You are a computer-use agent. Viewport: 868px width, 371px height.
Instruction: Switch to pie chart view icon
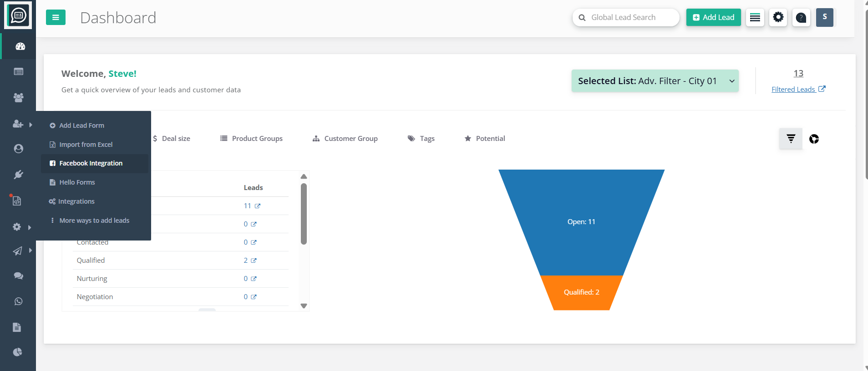(x=814, y=139)
